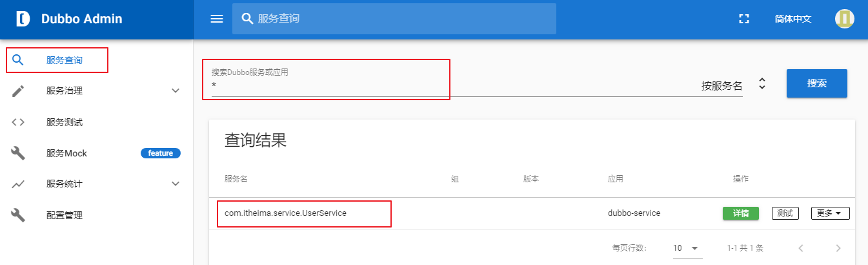Viewport: 868px width, 265px height.
Task: Click the wrench icon beside 服务Mock
Action: pos(19,153)
